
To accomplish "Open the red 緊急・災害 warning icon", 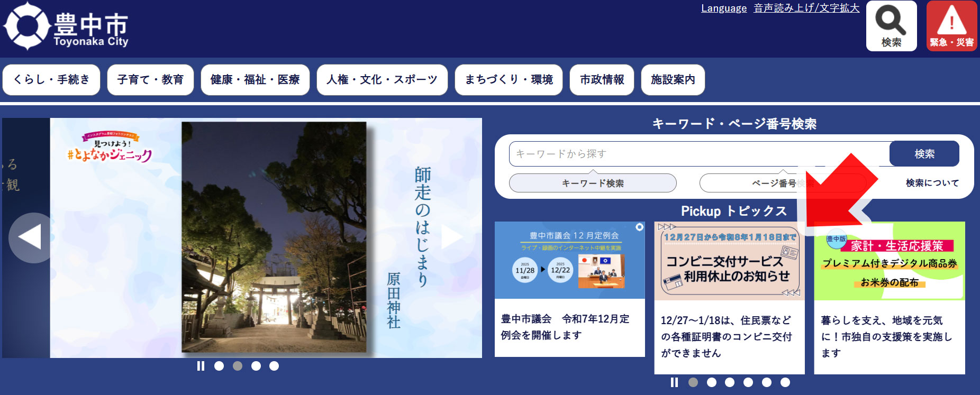I will [x=951, y=26].
